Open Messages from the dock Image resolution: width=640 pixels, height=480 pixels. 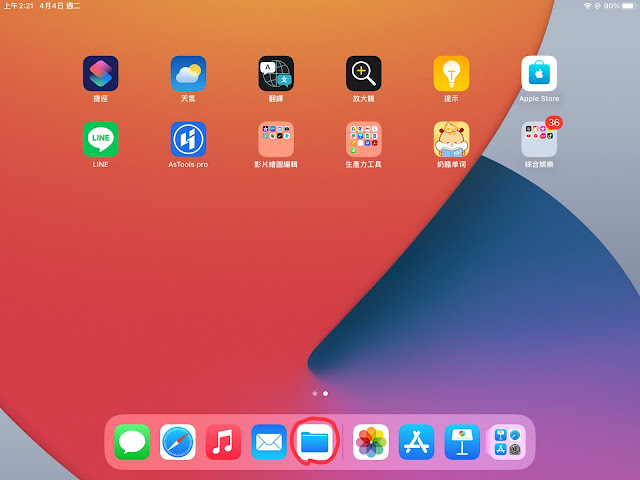132,442
